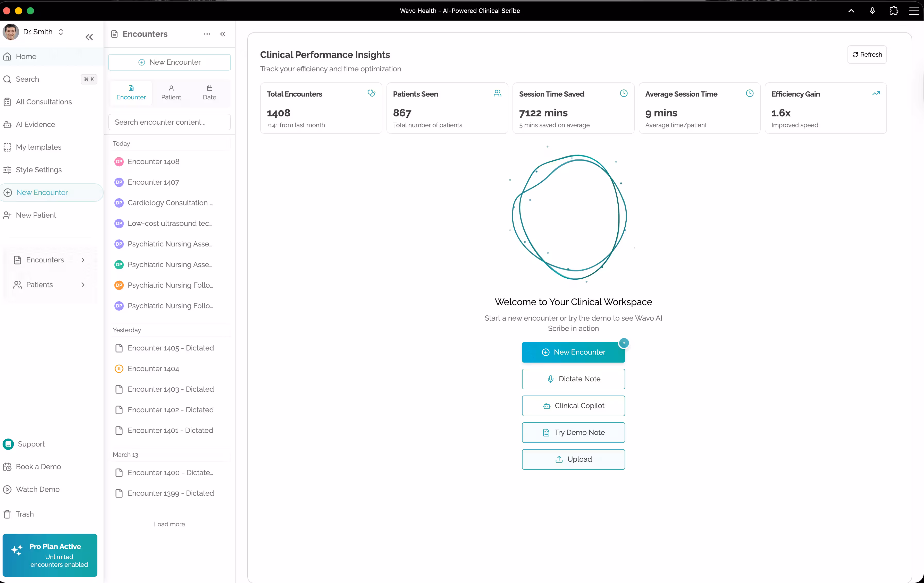Click the Refresh button on Clinical Performance Insights
The height and width of the screenshot is (583, 924).
pyautogui.click(x=867, y=55)
